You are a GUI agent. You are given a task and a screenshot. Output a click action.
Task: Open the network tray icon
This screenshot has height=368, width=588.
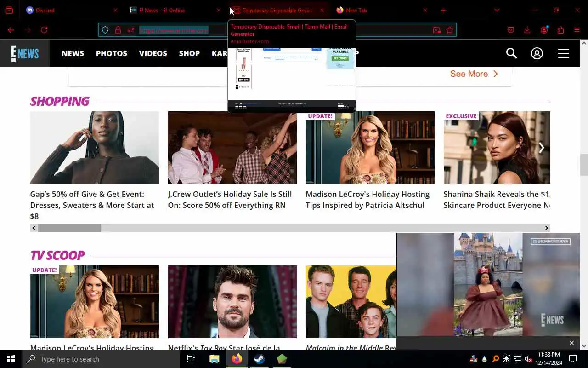coord(518,359)
